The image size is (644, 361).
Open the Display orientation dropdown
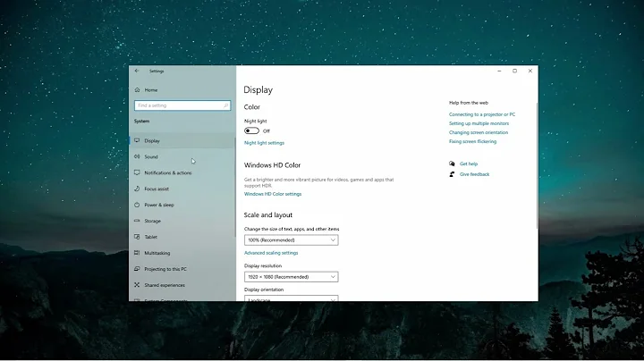292,298
